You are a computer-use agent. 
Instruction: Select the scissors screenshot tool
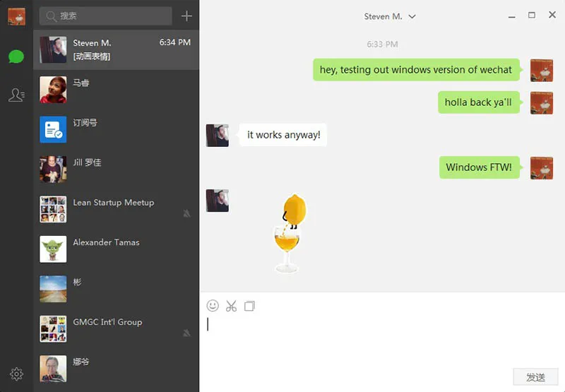coord(231,307)
